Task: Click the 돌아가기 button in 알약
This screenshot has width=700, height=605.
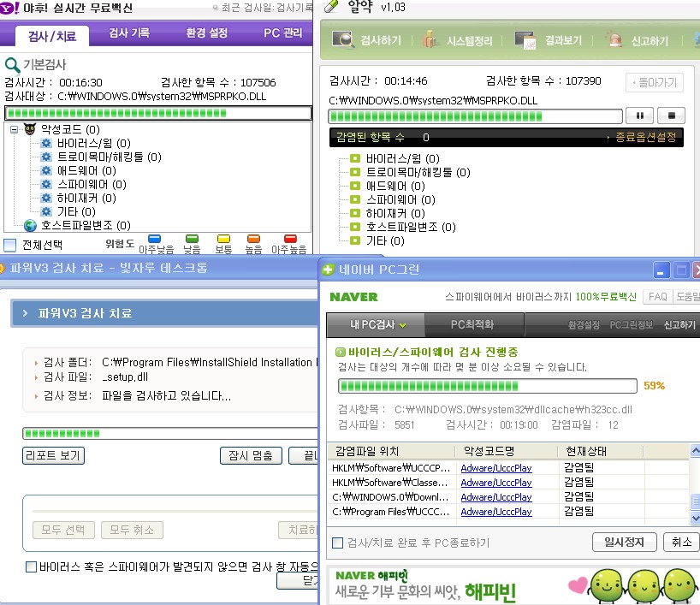Action: coord(655,83)
